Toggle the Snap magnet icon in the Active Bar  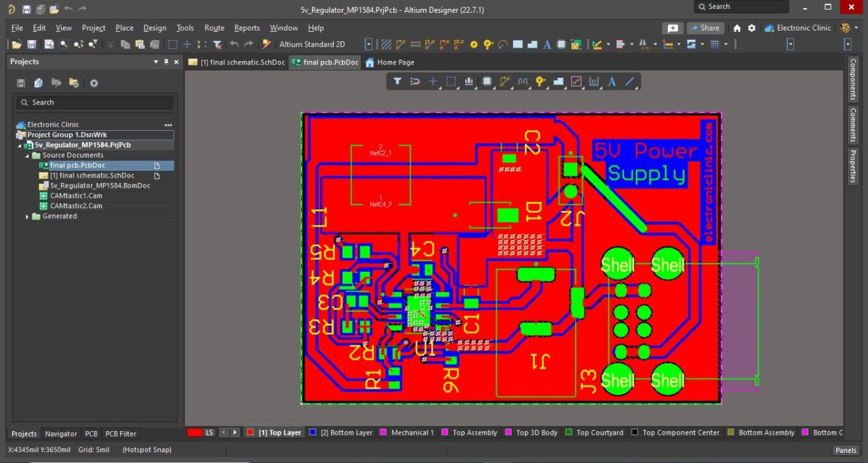pyautogui.click(x=415, y=81)
